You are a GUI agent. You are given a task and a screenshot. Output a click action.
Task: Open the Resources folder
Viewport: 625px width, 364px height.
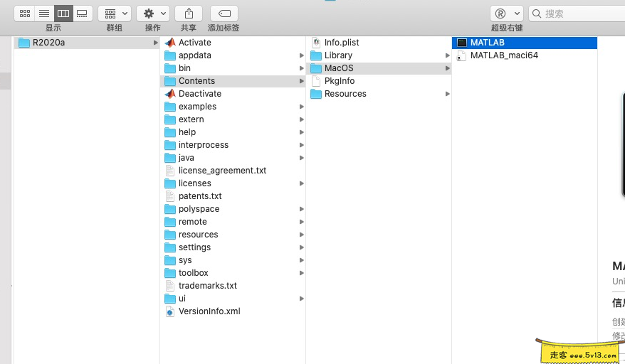(345, 94)
